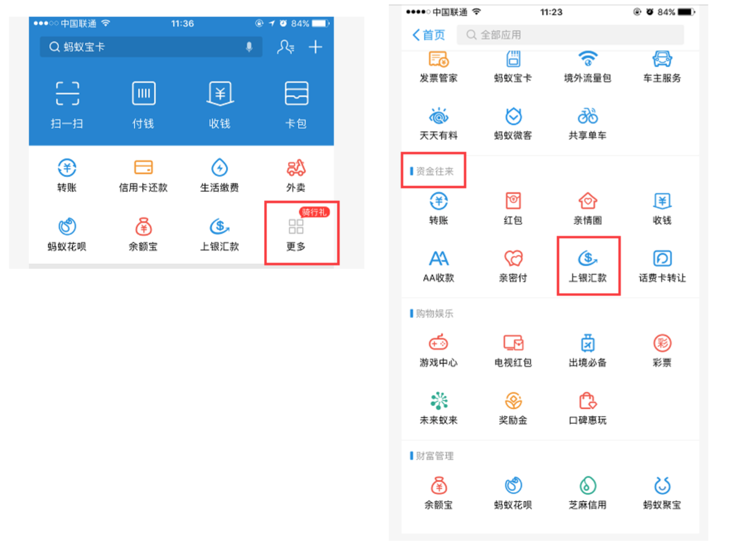Screen dimensions: 735x560
Task: Open Pay (付钱) on the blue header
Action: [x=143, y=105]
